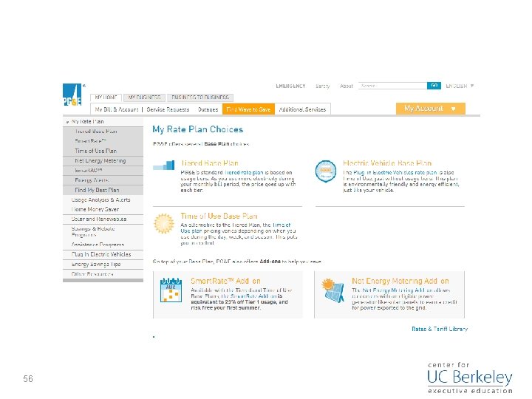The image size is (532, 399).
Task: Open the Rates & Tariff Library link
Action: click(x=440, y=329)
